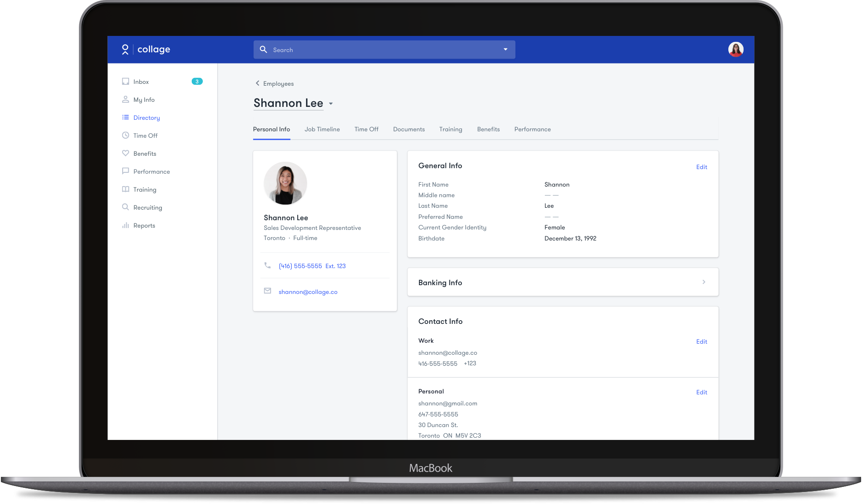This screenshot has width=862, height=504.
Task: Click the Time Off clock icon
Action: tap(125, 135)
